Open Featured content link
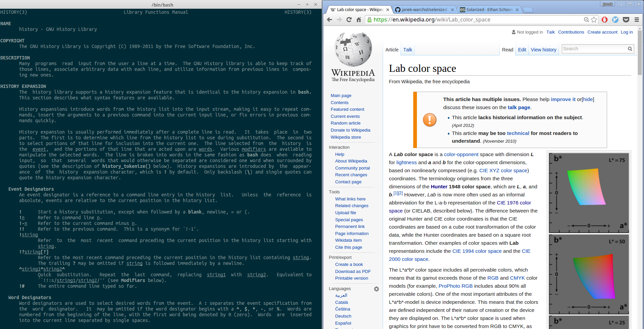644x329 pixels. tap(347, 109)
